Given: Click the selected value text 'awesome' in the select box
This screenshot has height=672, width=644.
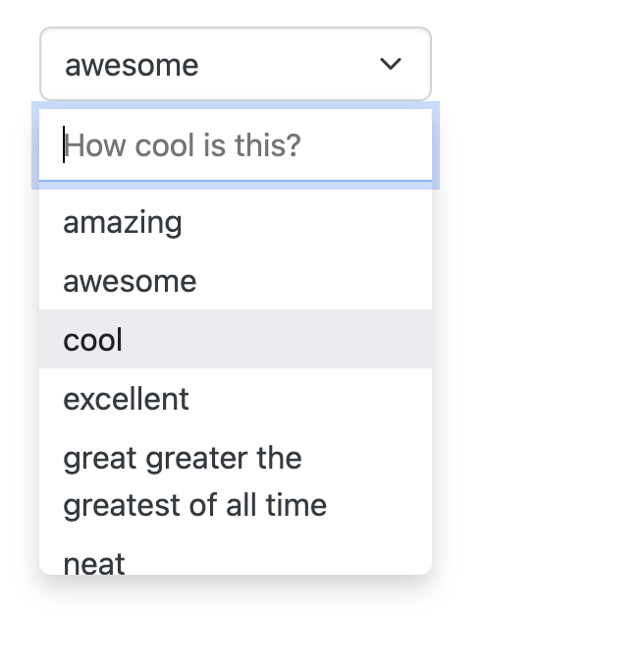Looking at the screenshot, I should point(132,65).
